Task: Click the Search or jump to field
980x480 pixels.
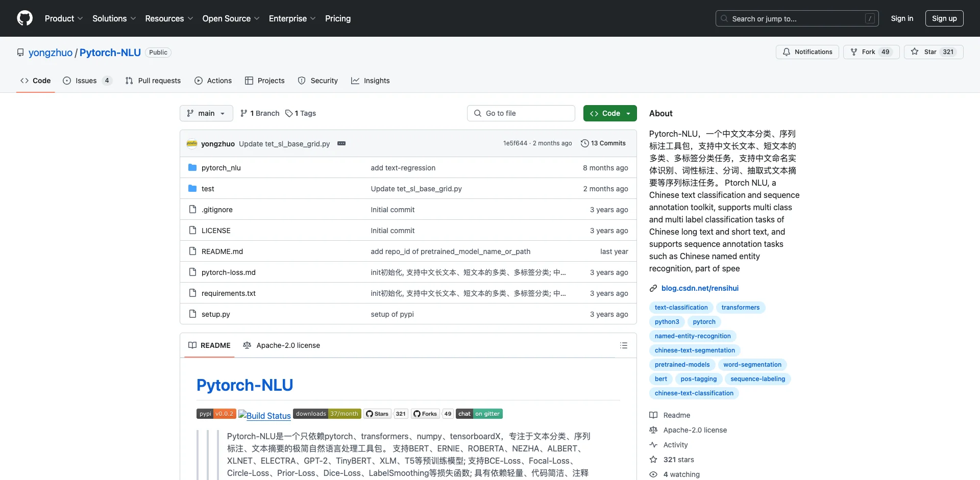Action: tap(797, 18)
